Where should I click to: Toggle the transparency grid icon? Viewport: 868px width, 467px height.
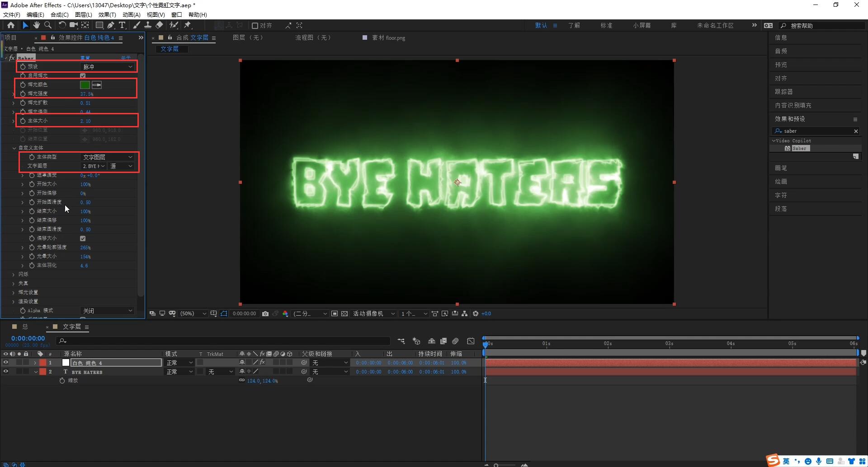tap(344, 313)
